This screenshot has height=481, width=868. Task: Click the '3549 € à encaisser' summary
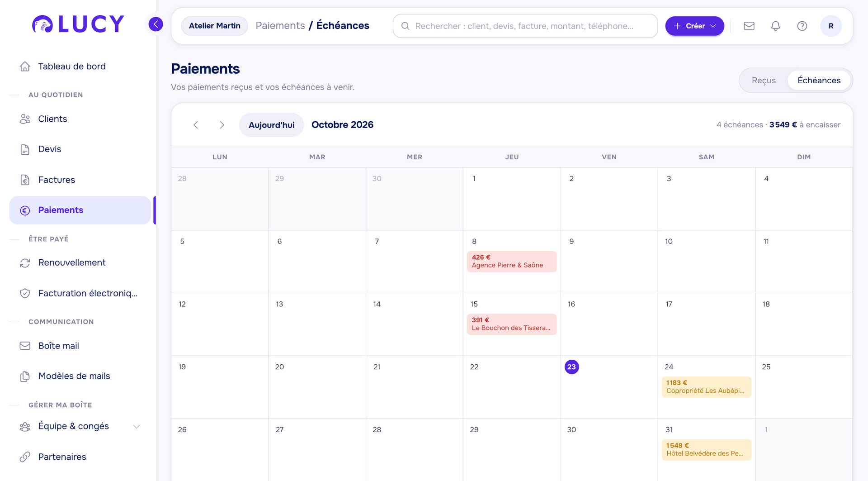(805, 125)
